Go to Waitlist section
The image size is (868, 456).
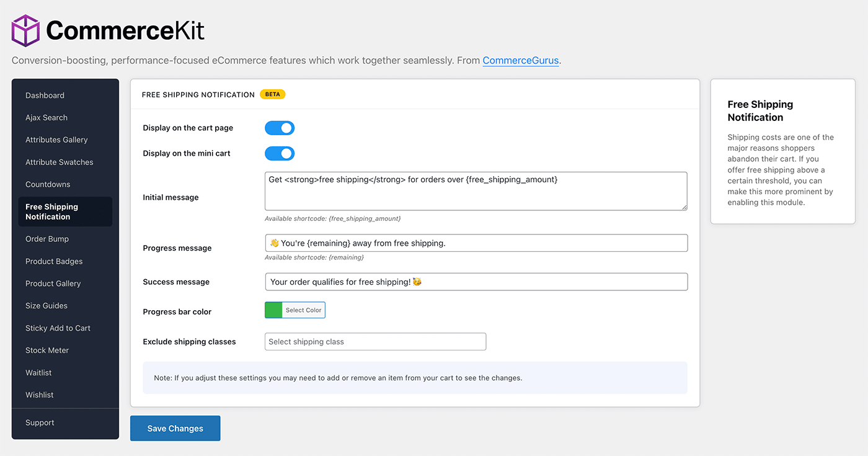[x=38, y=373]
